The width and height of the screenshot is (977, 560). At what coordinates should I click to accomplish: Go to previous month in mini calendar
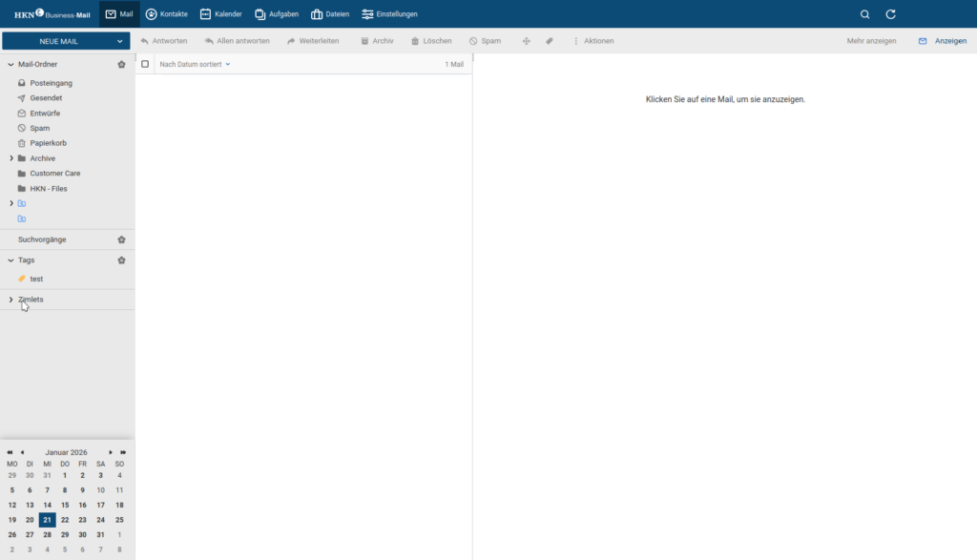[x=22, y=452]
